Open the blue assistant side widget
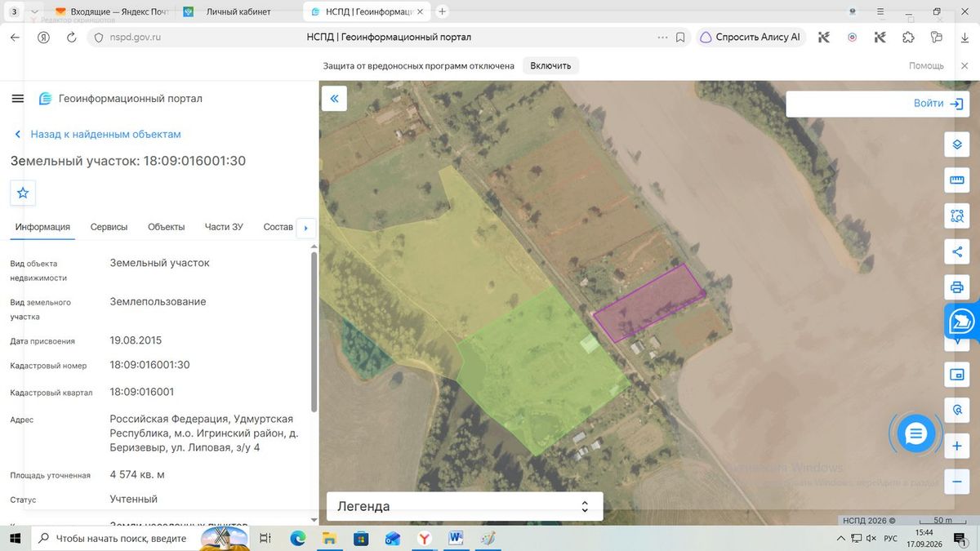The height and width of the screenshot is (551, 980). 962,322
